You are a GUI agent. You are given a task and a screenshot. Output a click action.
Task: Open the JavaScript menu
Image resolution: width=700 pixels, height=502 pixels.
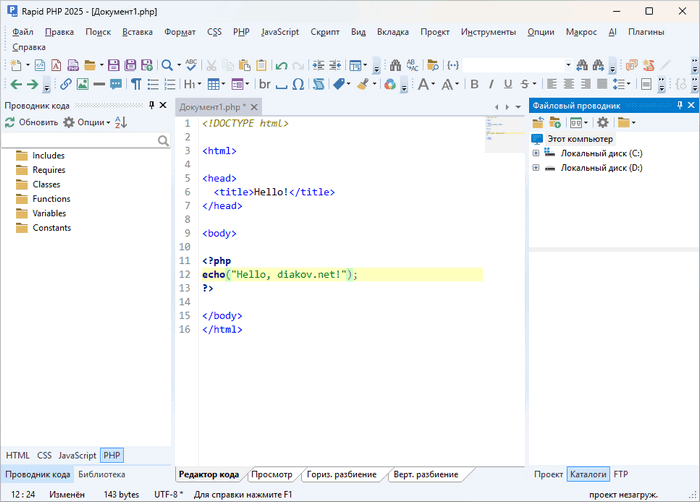click(280, 32)
